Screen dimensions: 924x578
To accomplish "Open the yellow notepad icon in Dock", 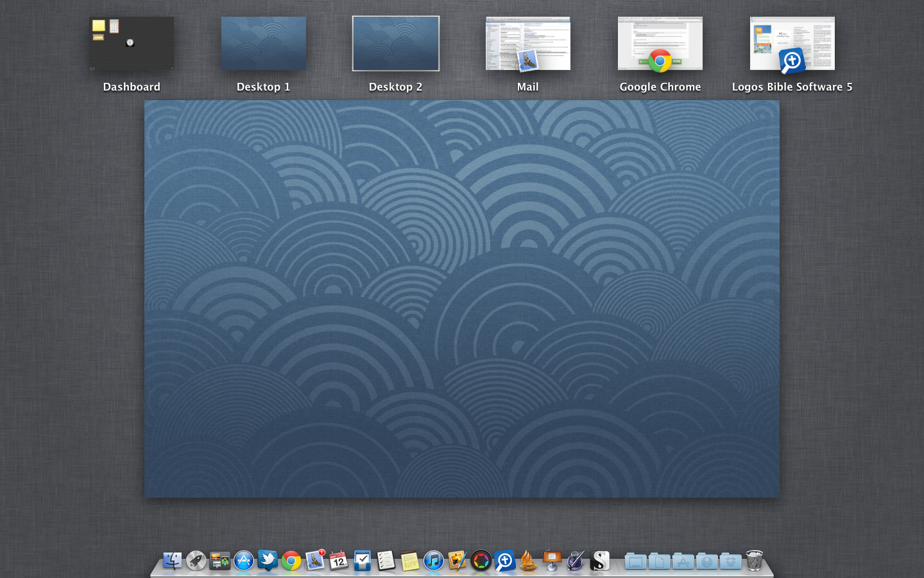I will [410, 561].
